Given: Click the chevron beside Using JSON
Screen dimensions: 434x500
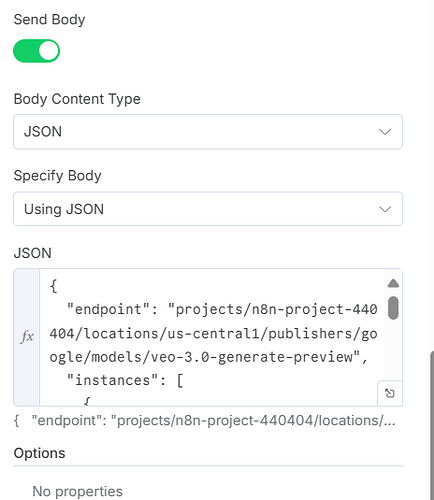Looking at the screenshot, I should (x=385, y=209).
